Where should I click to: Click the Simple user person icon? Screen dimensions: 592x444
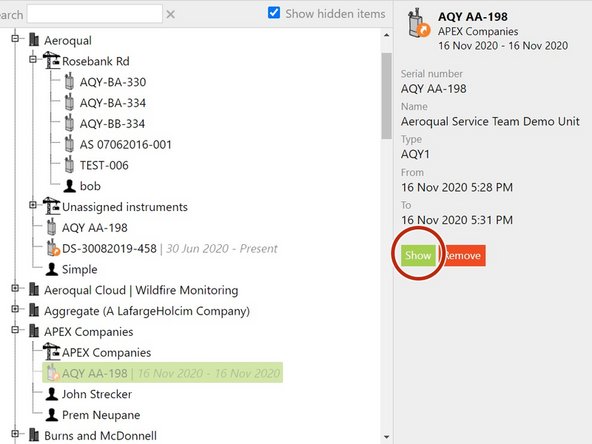point(52,269)
